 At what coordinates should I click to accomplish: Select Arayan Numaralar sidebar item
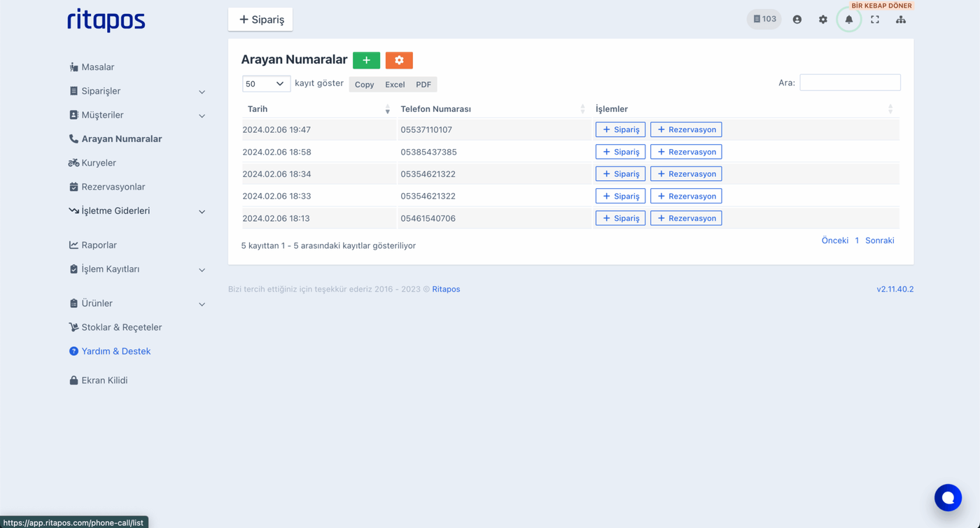point(121,139)
